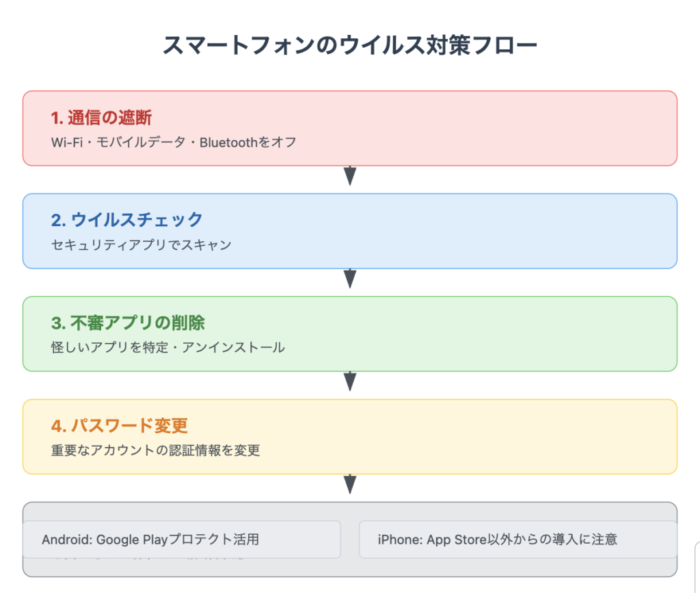This screenshot has height=593, width=700.
Task: Click the arrow below the 不審アプリの削除 box
Action: pos(350,381)
